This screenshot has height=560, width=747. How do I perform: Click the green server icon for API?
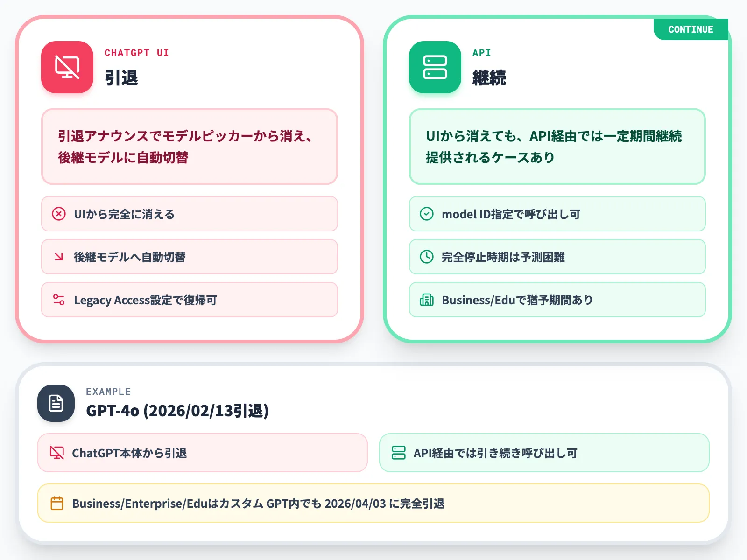435,67
